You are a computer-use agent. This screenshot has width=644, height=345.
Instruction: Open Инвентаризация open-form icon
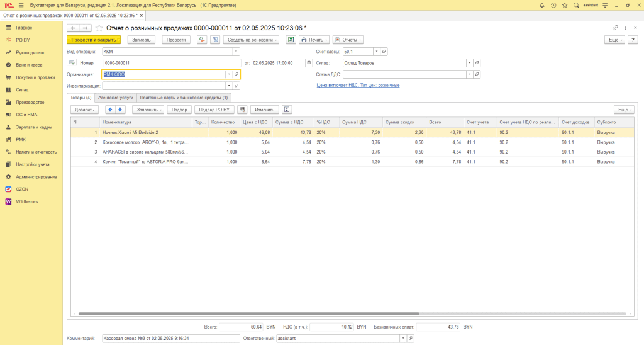pyautogui.click(x=236, y=86)
